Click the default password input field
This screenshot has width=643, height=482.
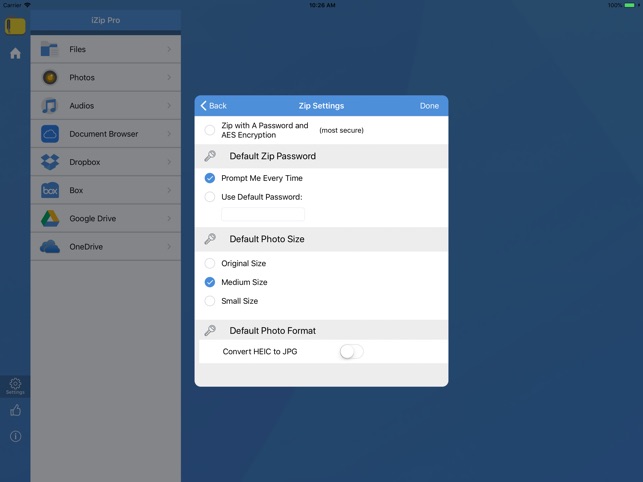pos(263,214)
